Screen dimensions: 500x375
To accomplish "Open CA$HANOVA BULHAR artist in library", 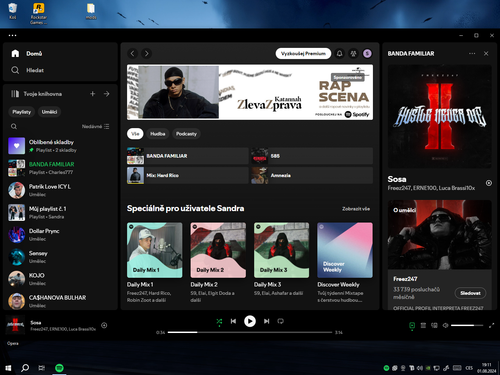I will tap(60, 301).
